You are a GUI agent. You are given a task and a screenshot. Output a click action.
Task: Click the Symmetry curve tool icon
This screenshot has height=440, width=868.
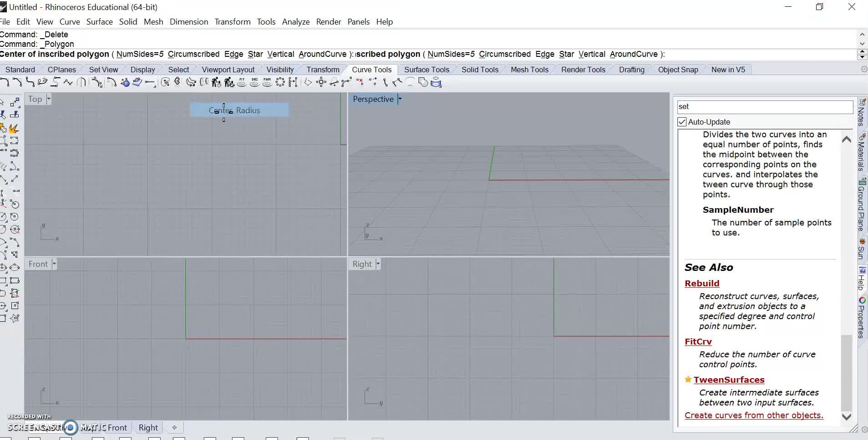(x=81, y=82)
